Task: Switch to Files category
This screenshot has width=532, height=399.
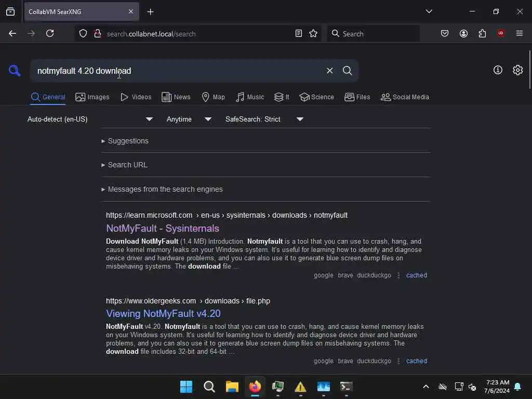Action: (357, 97)
